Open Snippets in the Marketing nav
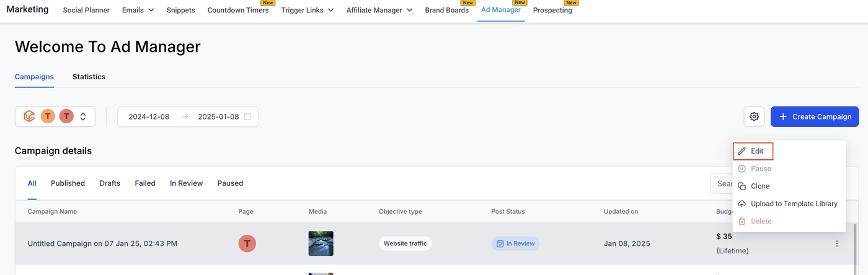This screenshot has width=868, height=275. click(180, 10)
